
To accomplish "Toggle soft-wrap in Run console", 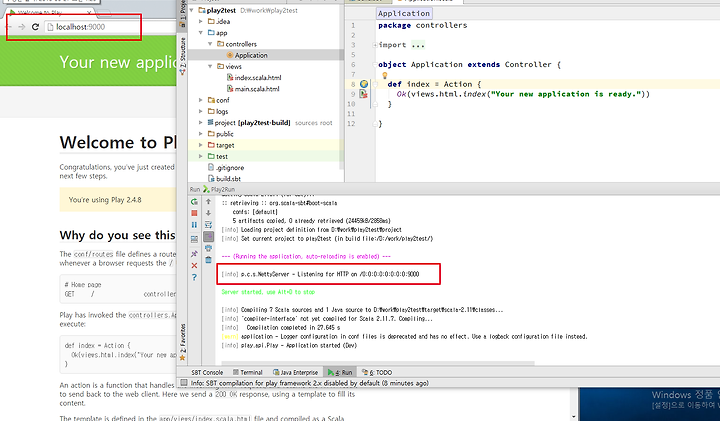I will pos(208,225).
